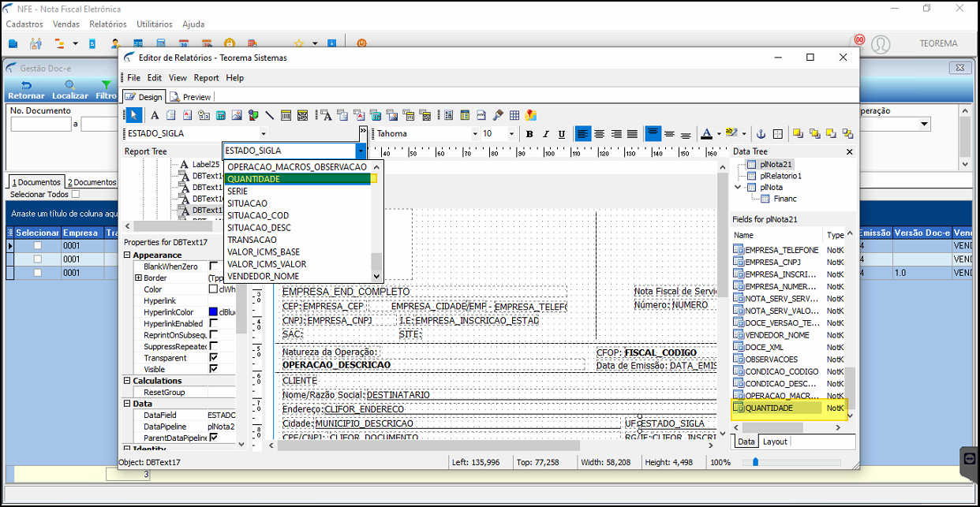Select the QUANTIDADE field in Data Tree
980x507 pixels.
[769, 408]
